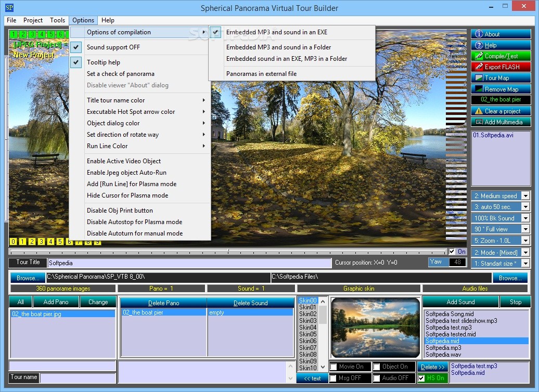Click Clear a project warning button

click(501, 111)
